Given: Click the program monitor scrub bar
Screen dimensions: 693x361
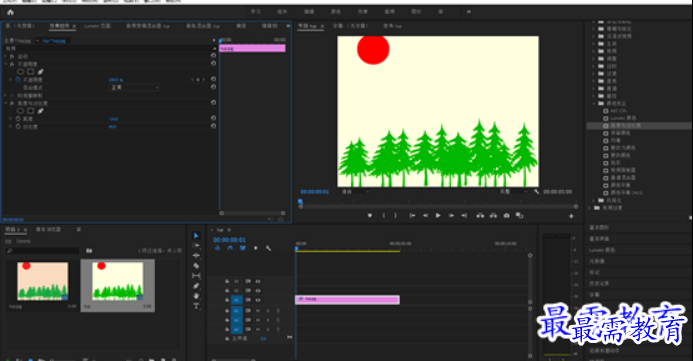Looking at the screenshot, I should click(438, 206).
